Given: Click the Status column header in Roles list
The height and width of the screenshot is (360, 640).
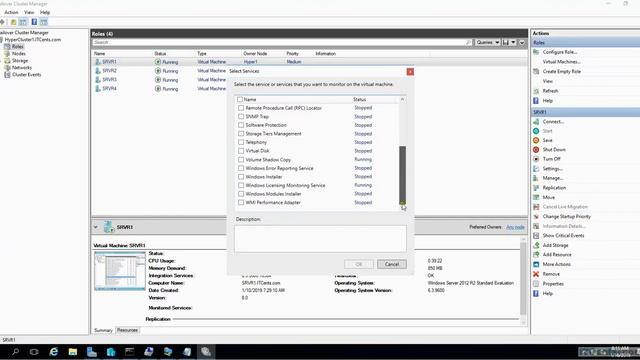Looking at the screenshot, I should [160, 53].
